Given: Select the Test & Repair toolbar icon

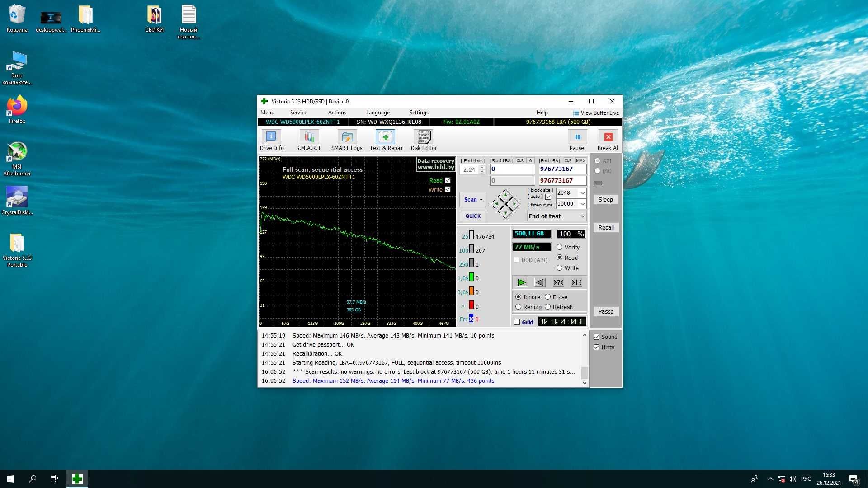Looking at the screenshot, I should [385, 137].
